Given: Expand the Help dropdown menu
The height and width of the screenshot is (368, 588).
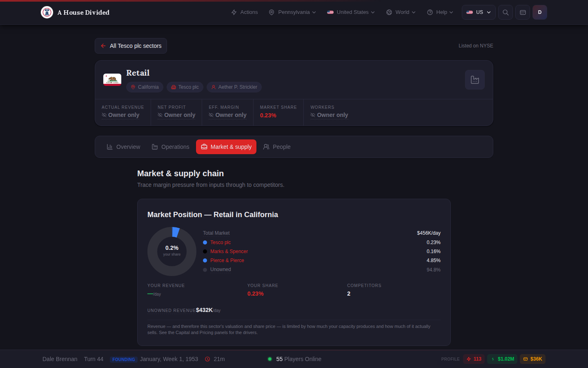Looking at the screenshot, I should tap(440, 12).
